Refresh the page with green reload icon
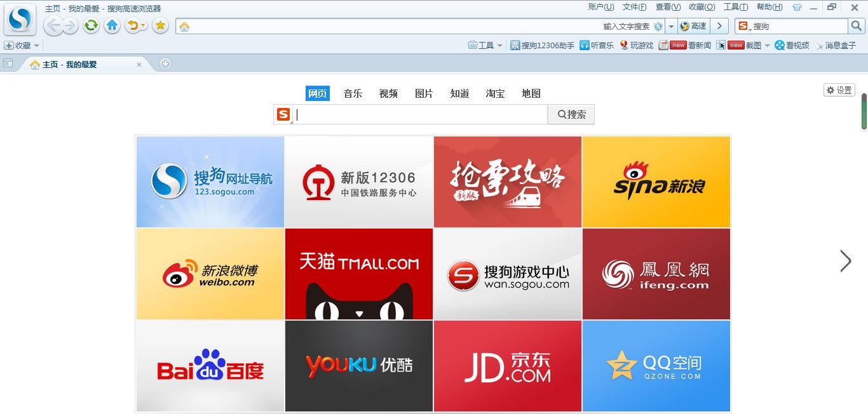Screen dimensions: 868x414 click(92, 25)
